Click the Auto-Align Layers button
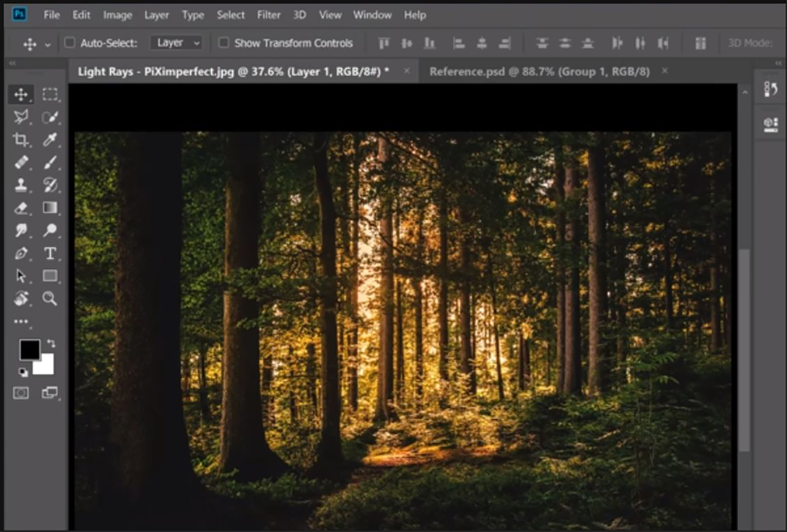 (x=700, y=43)
